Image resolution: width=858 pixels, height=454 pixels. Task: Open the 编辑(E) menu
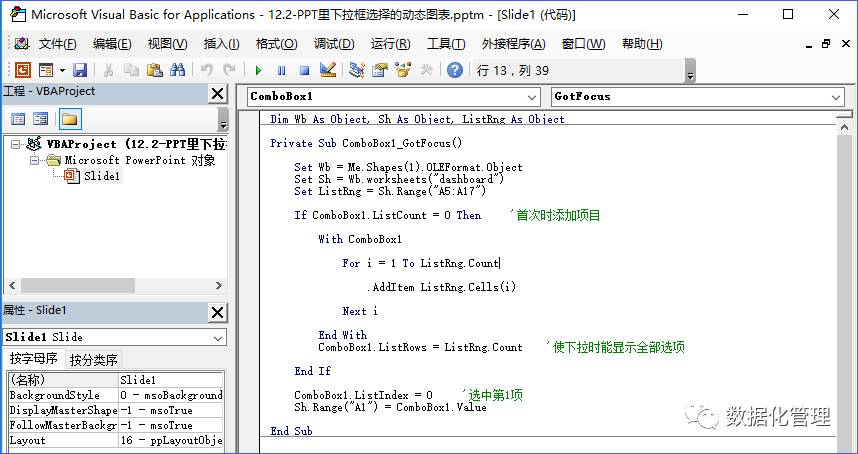pyautogui.click(x=112, y=44)
